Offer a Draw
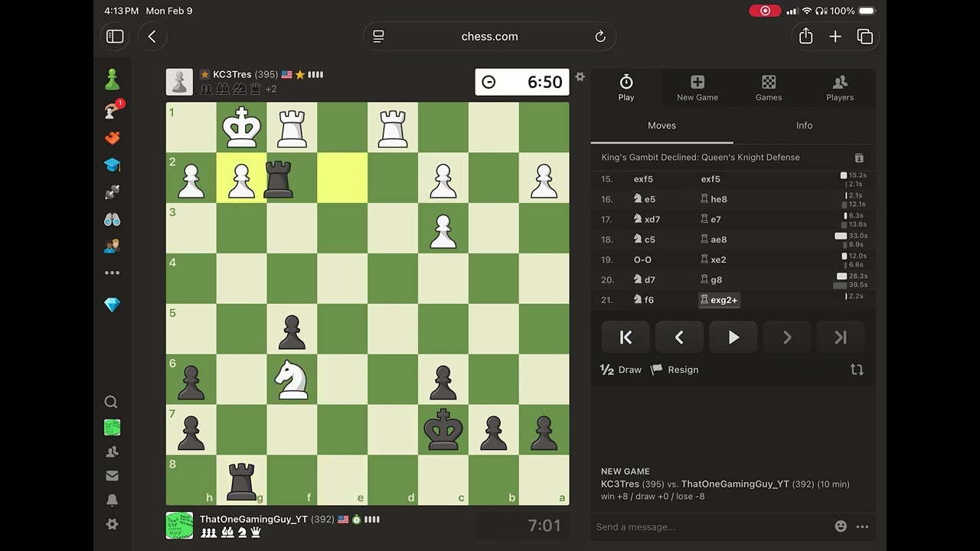The height and width of the screenshot is (551, 980). coord(621,370)
